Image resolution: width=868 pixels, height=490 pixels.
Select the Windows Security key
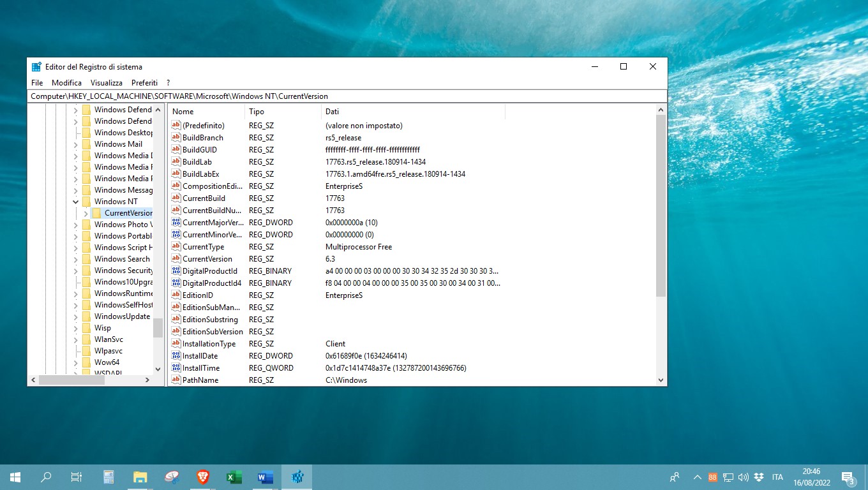pos(123,271)
